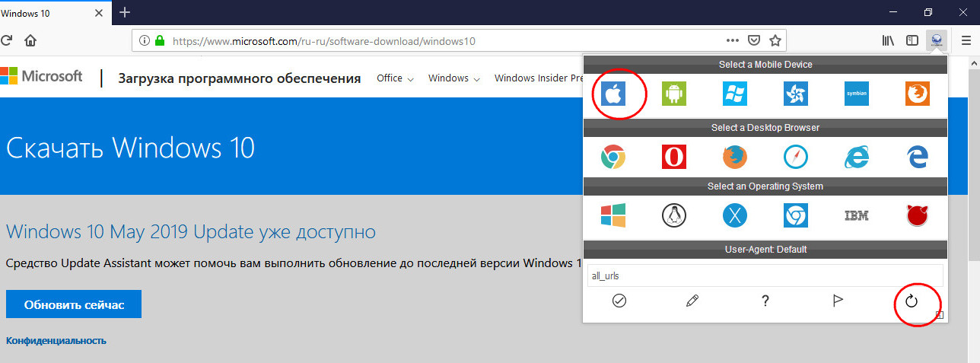Go to the browser Home page
Image resolution: width=980 pixels, height=363 pixels.
[30, 40]
